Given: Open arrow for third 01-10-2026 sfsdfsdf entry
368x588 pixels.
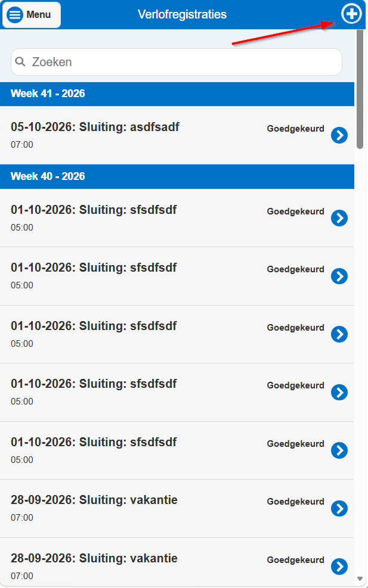Looking at the screenshot, I should [339, 334].
